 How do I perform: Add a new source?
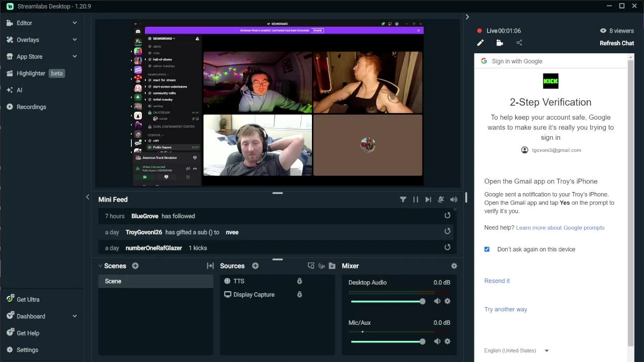point(255,266)
